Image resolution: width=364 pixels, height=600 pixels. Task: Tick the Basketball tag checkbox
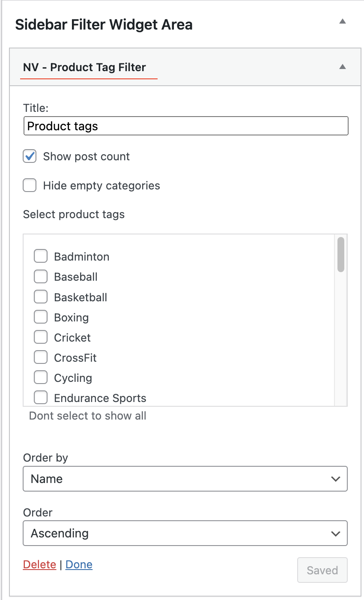41,297
